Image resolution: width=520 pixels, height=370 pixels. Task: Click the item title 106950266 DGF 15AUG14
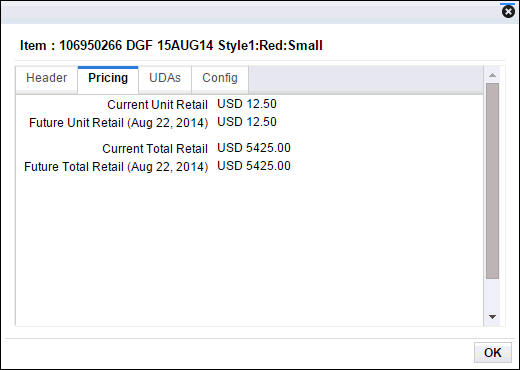click(x=136, y=45)
